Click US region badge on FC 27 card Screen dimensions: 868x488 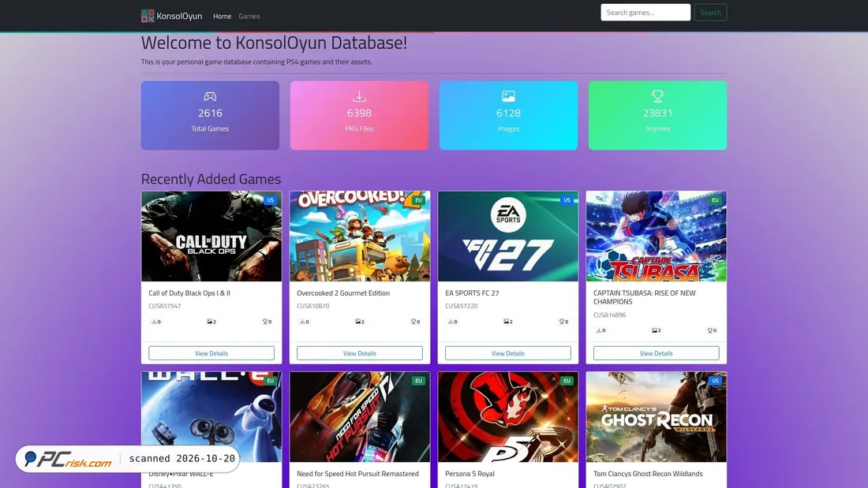pyautogui.click(x=567, y=200)
